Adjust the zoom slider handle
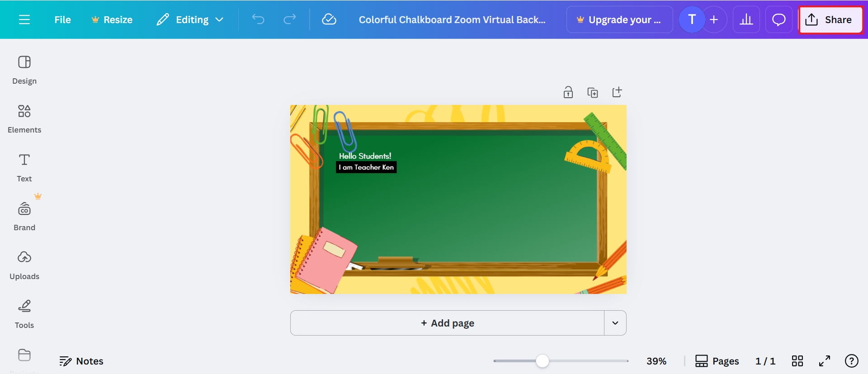Viewport: 868px width, 374px height. click(x=542, y=361)
